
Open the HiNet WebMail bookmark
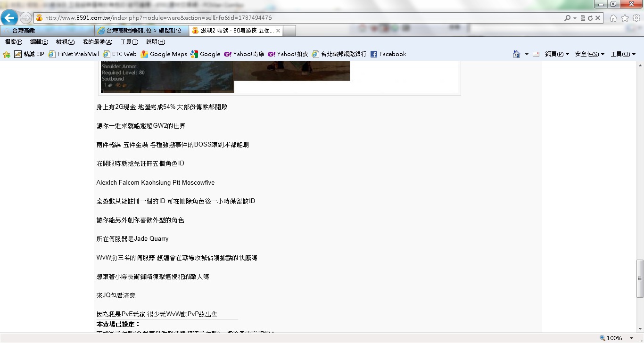(74, 54)
